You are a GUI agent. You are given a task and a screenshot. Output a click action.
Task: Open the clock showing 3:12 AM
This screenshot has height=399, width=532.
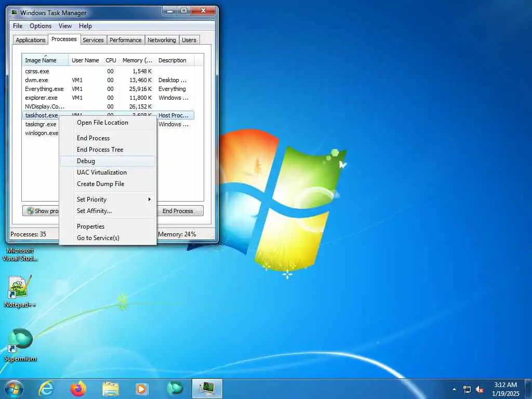click(x=505, y=389)
